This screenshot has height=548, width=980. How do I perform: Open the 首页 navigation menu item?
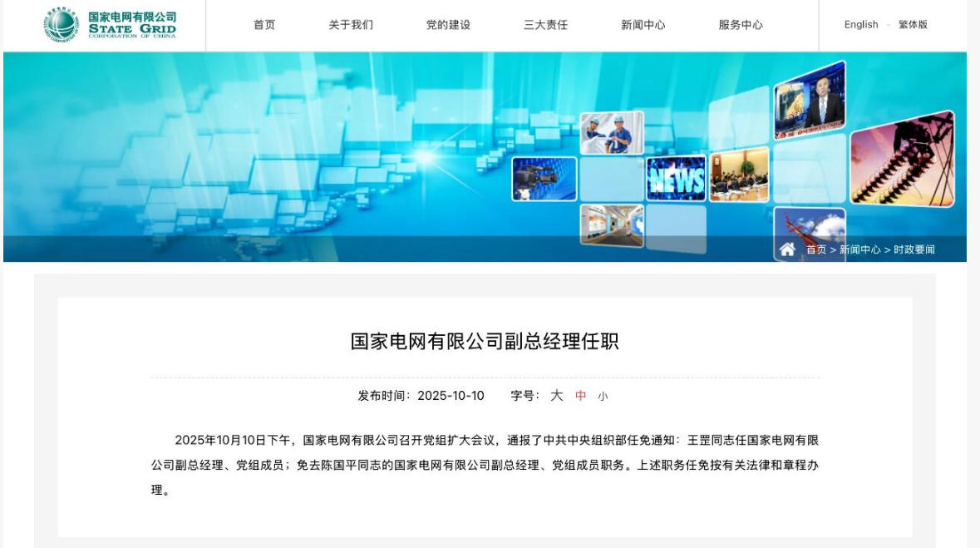pos(264,25)
